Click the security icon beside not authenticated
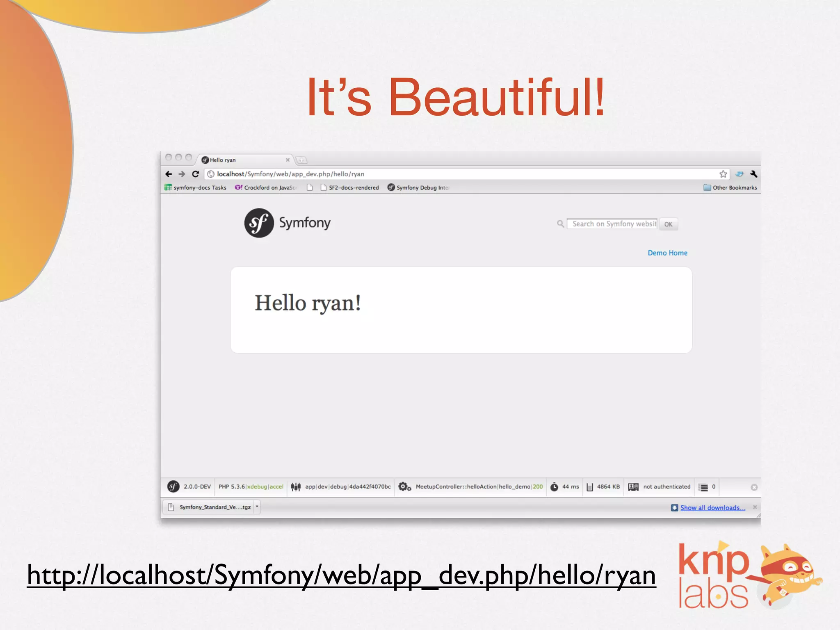The image size is (840, 630). (x=633, y=487)
